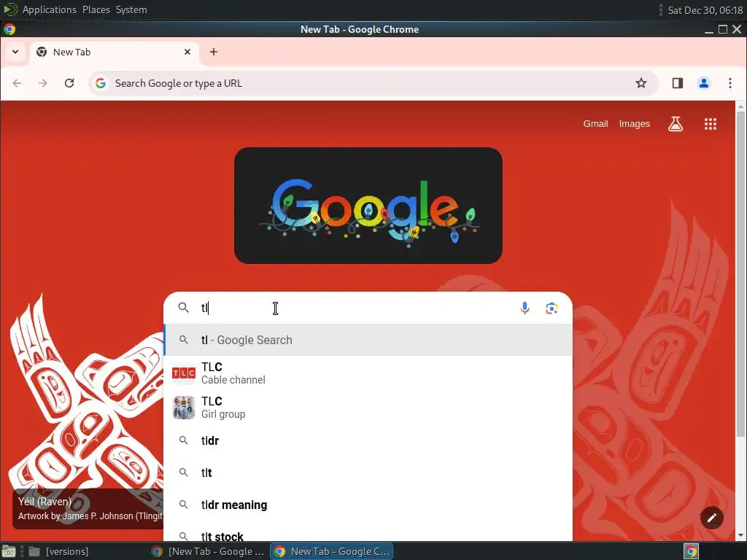This screenshot has width=747, height=560.
Task: Start voice search with the microphone
Action: tap(525, 308)
